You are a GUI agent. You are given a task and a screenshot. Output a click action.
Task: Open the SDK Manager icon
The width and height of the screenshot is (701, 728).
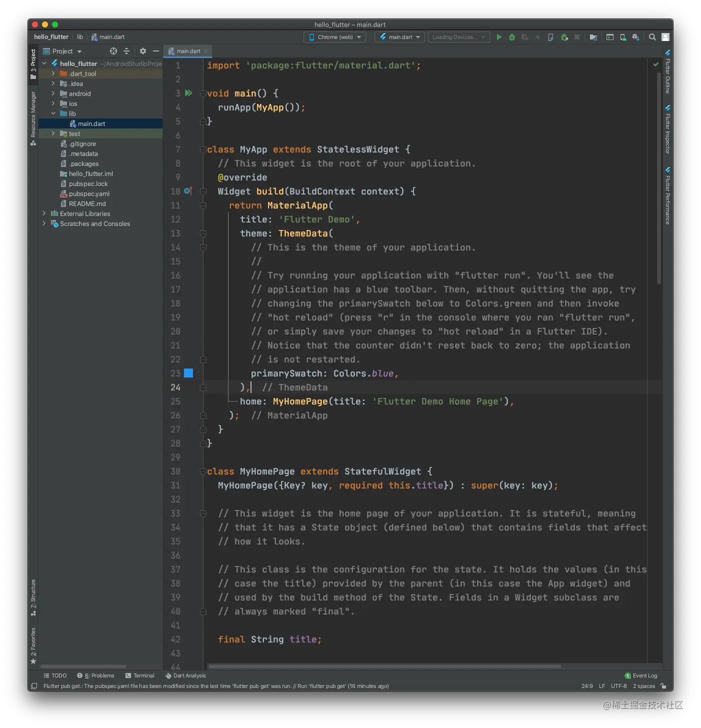tap(636, 37)
